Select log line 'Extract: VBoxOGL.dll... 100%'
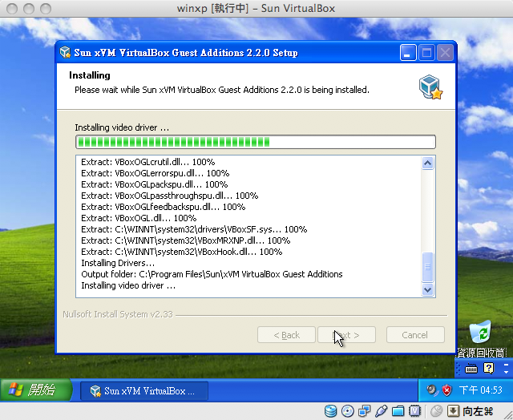 click(139, 218)
